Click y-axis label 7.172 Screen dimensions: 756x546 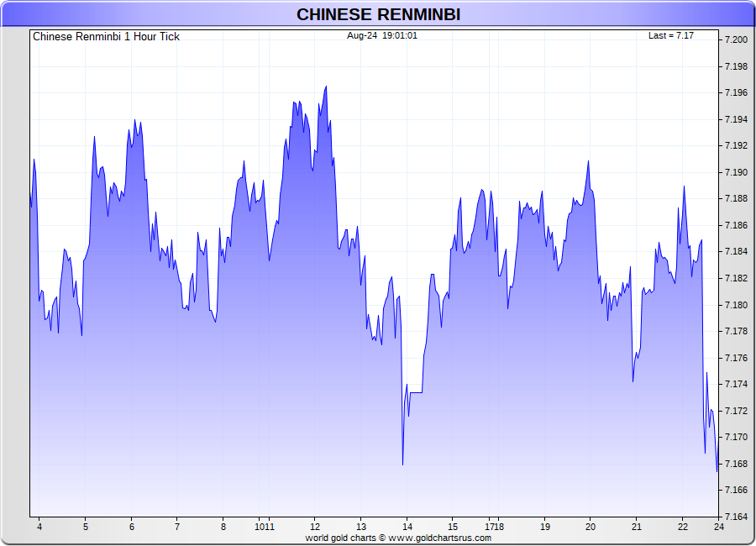point(736,411)
